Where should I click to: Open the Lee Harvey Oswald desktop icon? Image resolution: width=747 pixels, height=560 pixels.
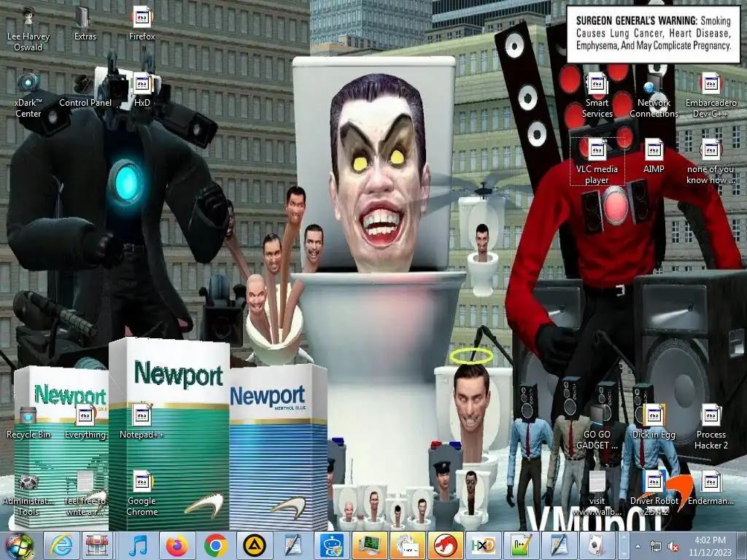[28, 28]
